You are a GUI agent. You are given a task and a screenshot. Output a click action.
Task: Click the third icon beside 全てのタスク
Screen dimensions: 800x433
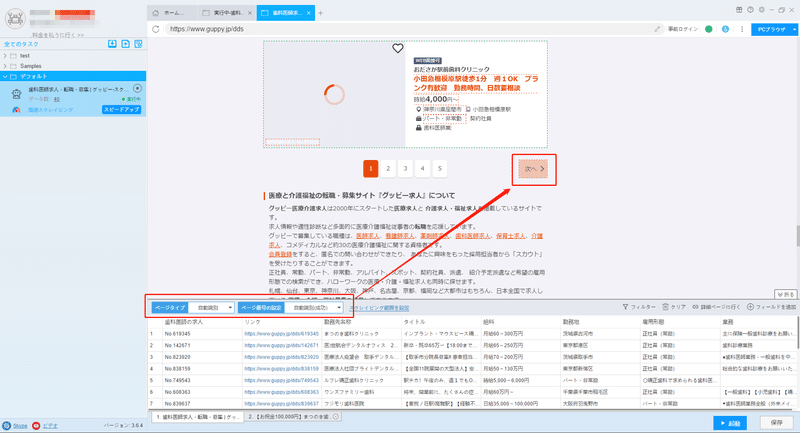tap(138, 44)
